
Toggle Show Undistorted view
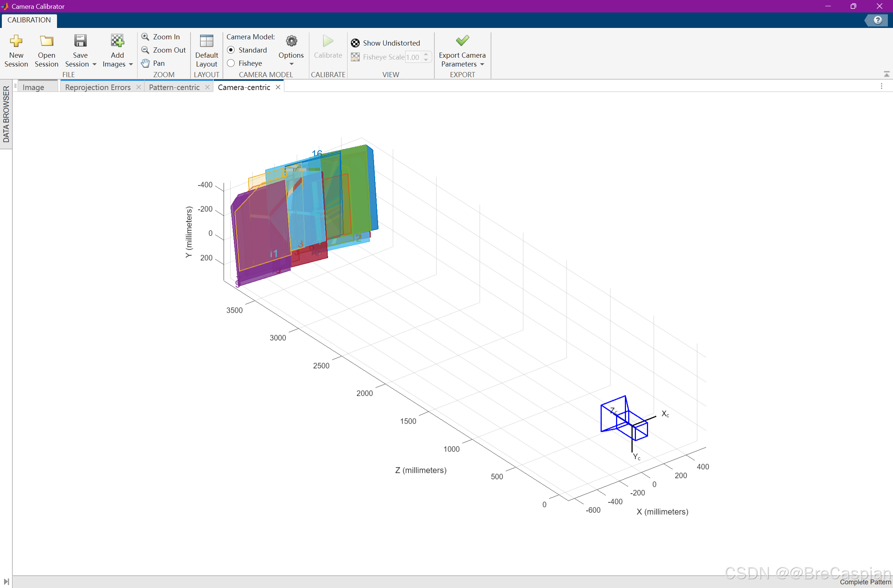[386, 43]
